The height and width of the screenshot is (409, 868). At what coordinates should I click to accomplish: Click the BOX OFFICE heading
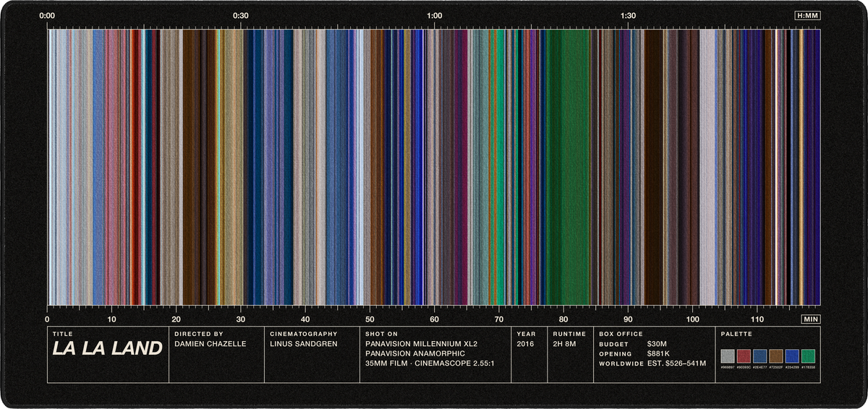621,334
